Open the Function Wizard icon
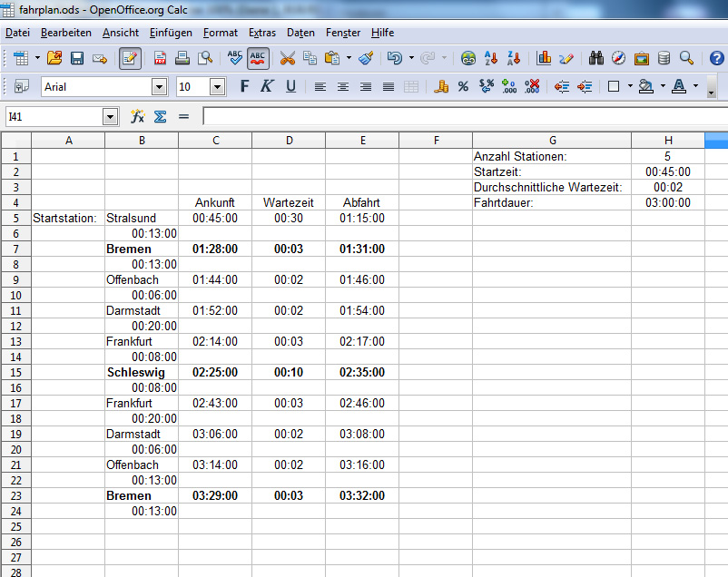The width and height of the screenshot is (728, 577). [138, 116]
